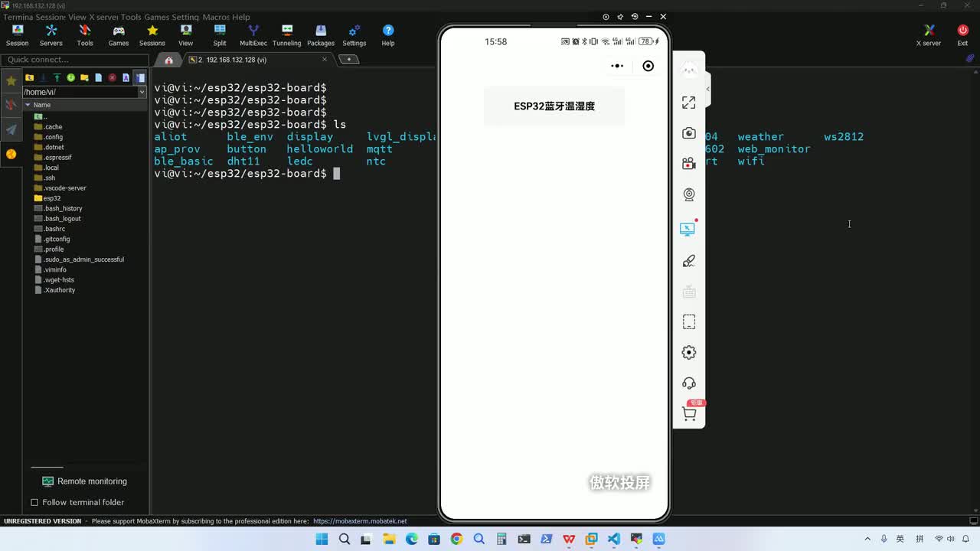Screen dimensions: 980x551
Task: Click the View toolbar button
Action: point(186,35)
